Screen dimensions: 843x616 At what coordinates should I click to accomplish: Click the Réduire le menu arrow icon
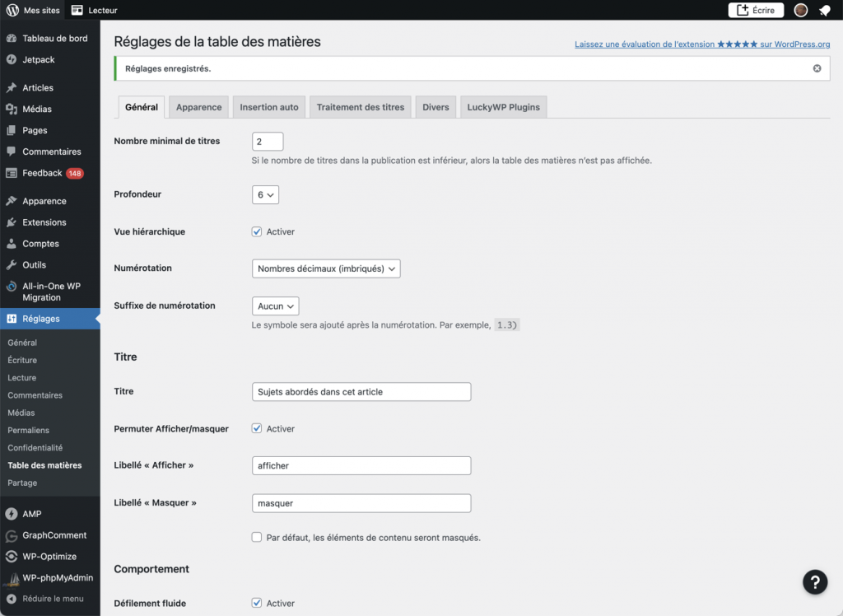12,599
